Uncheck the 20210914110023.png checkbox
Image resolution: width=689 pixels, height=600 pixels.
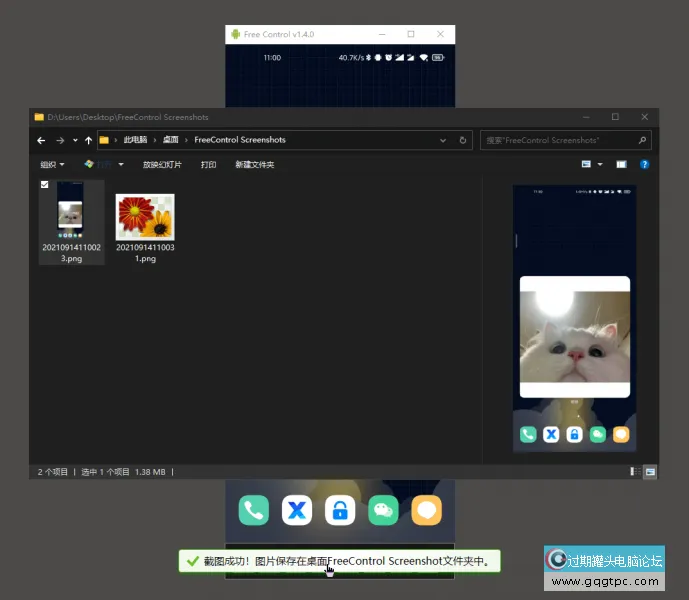click(x=44, y=185)
